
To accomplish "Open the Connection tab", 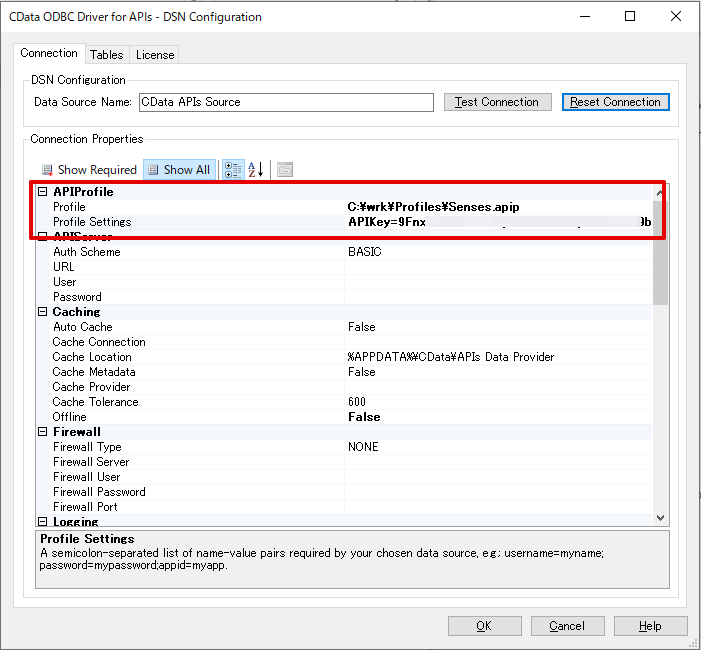I will pyautogui.click(x=49, y=53).
